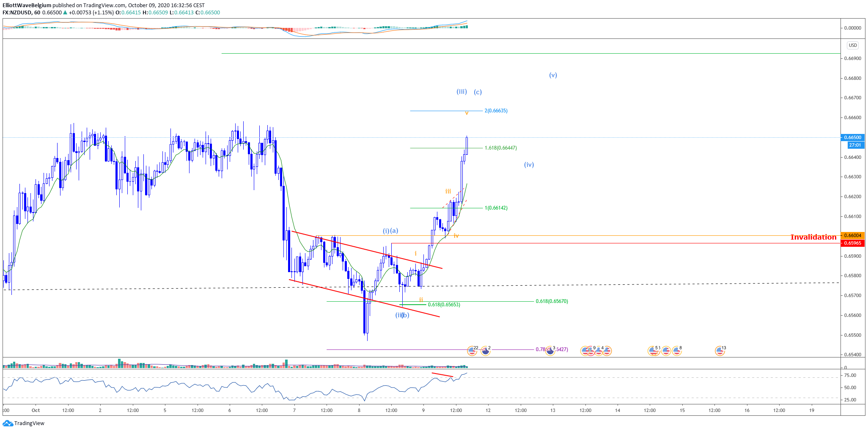The width and height of the screenshot is (868, 431).
Task: Click the FX:NZDUSD symbol title
Action: pos(17,12)
